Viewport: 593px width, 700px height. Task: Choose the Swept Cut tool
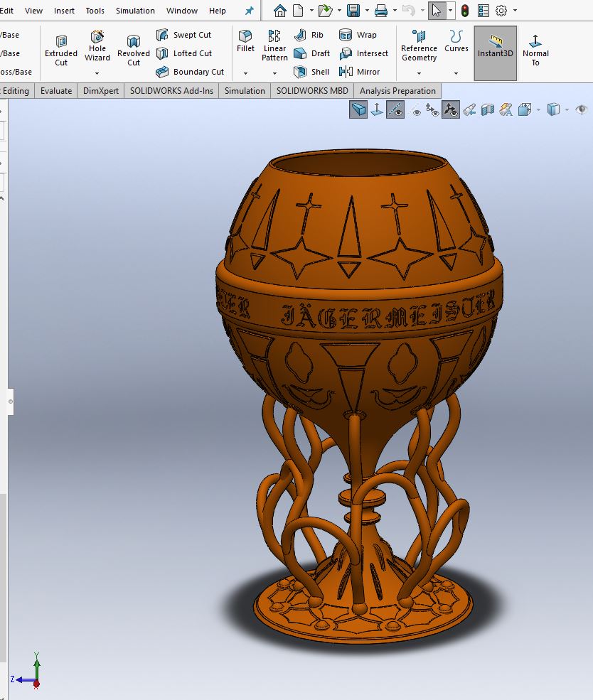pyautogui.click(x=184, y=35)
